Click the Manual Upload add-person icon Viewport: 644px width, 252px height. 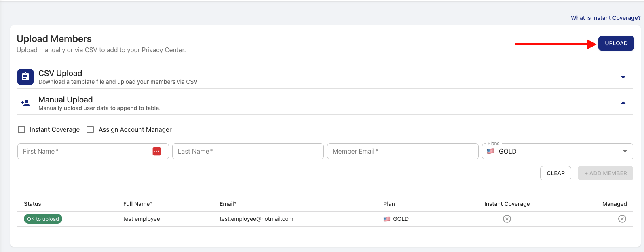point(25,103)
